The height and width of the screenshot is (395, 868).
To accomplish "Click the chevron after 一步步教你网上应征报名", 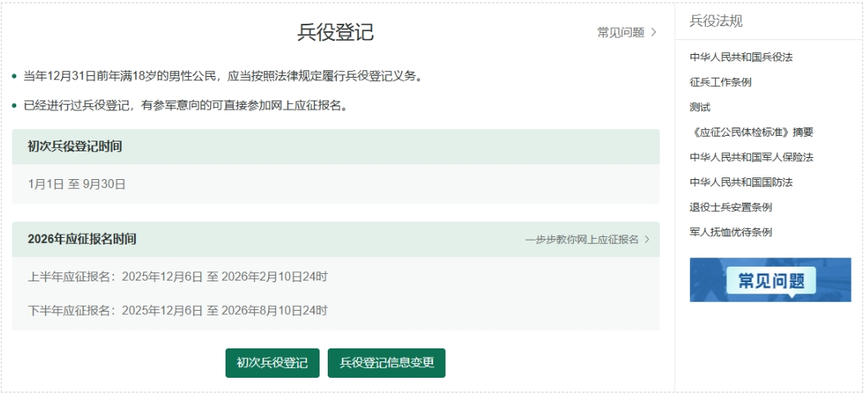I will click(x=647, y=240).
